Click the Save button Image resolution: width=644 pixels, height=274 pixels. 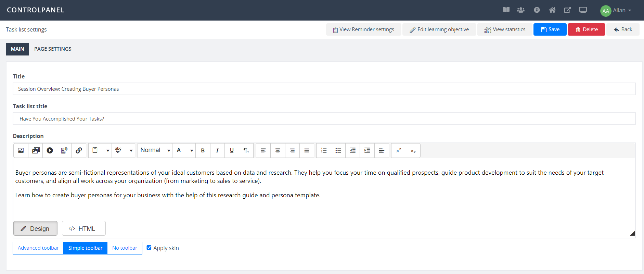pyautogui.click(x=550, y=29)
